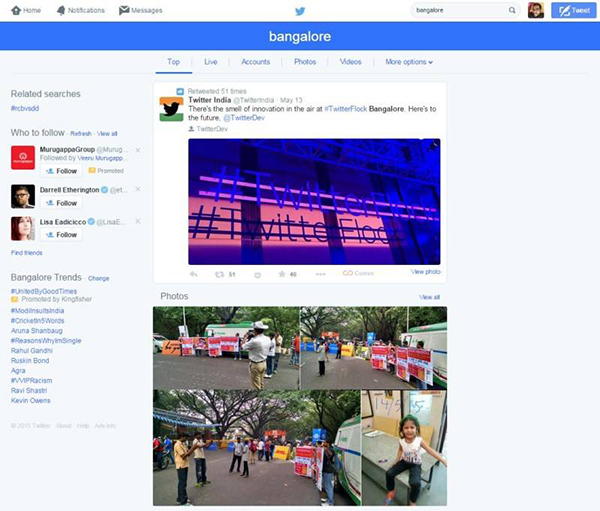Dismiss the Lisa Eadicicco suggestion

(138, 221)
